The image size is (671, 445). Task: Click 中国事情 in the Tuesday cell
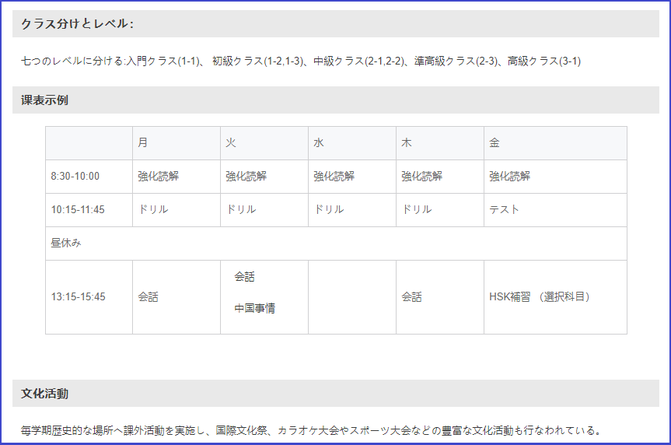coord(255,309)
